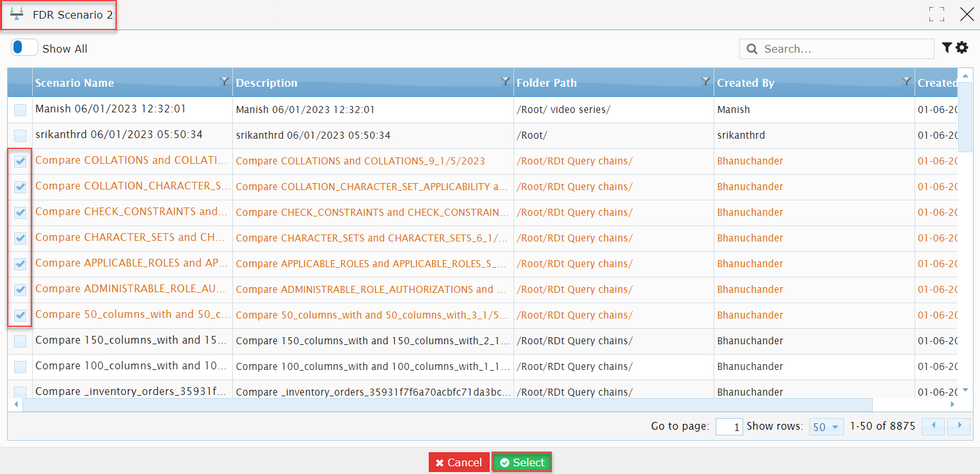Uncheck the Compare CHECK_CONSTRAINTS row checkbox
The image size is (980, 474).
(21, 213)
